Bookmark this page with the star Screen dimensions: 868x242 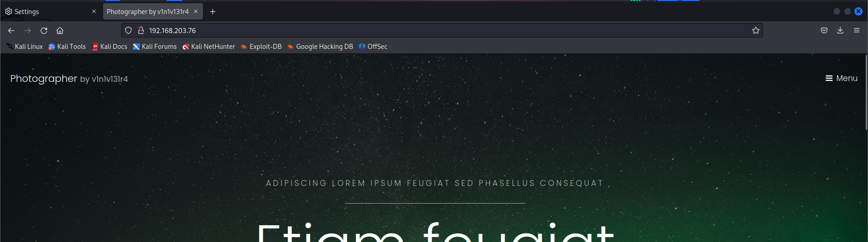click(755, 30)
